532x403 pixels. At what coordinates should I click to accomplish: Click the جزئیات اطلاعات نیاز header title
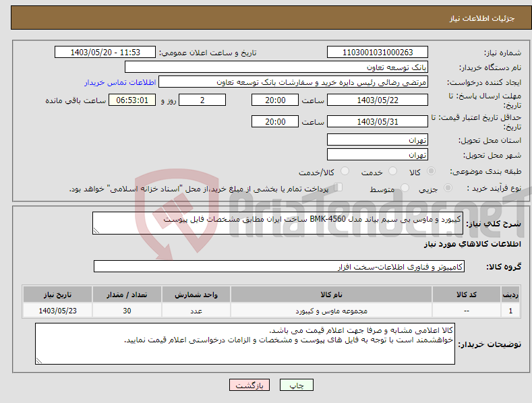point(482,18)
